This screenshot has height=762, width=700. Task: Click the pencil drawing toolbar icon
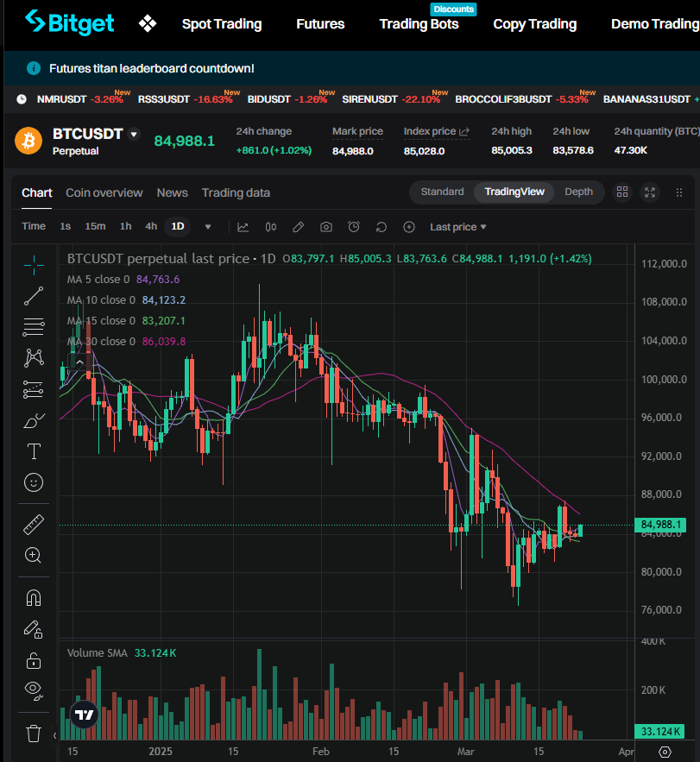coord(299,227)
